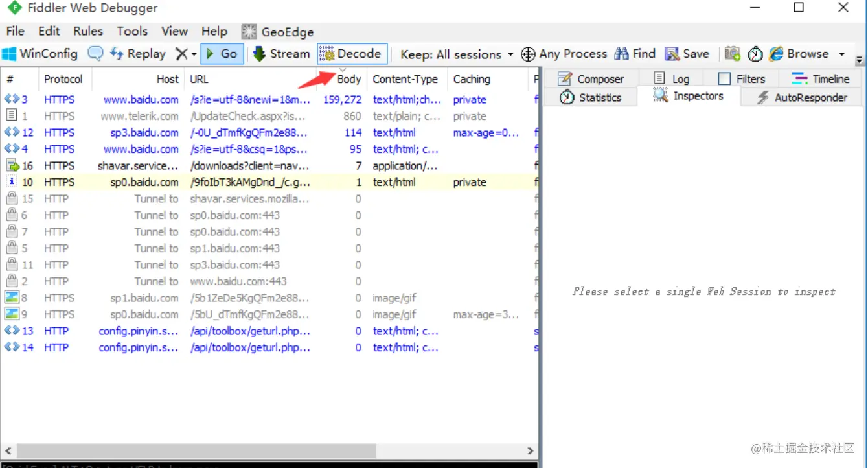Open the File menu
The width and height of the screenshot is (868, 468).
click(15, 31)
